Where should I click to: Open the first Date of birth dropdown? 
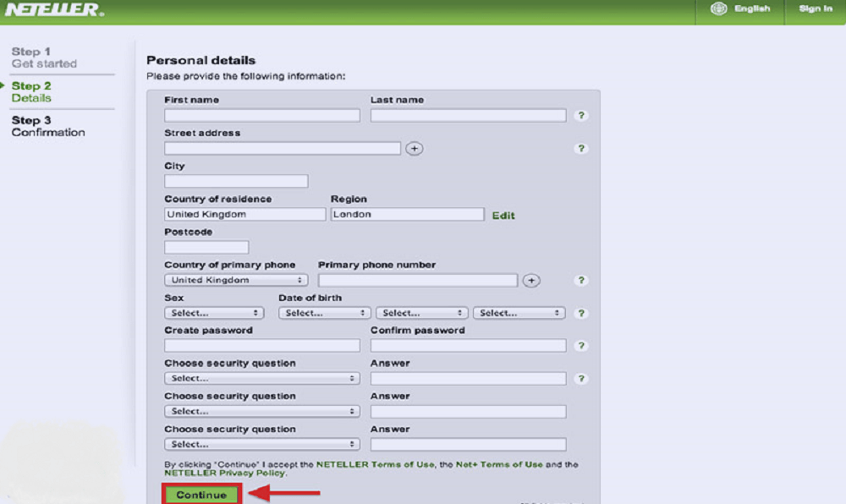tap(325, 313)
